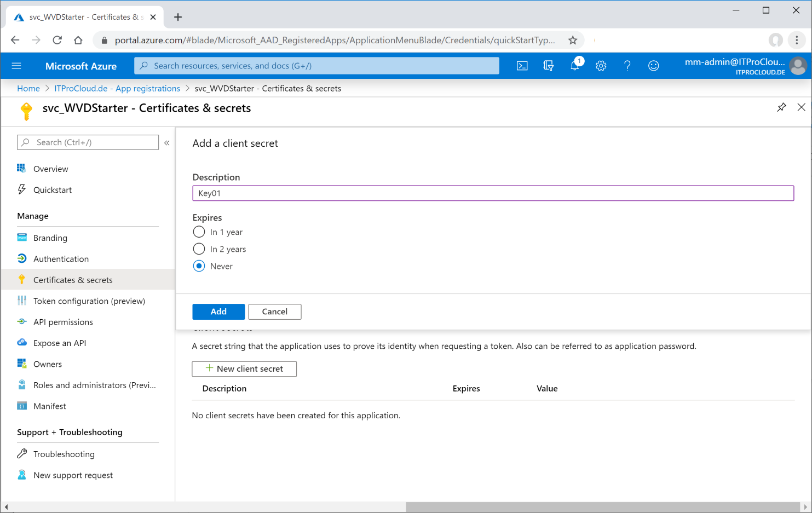The image size is (812, 513).
Task: Click the Azure global search box
Action: (316, 66)
